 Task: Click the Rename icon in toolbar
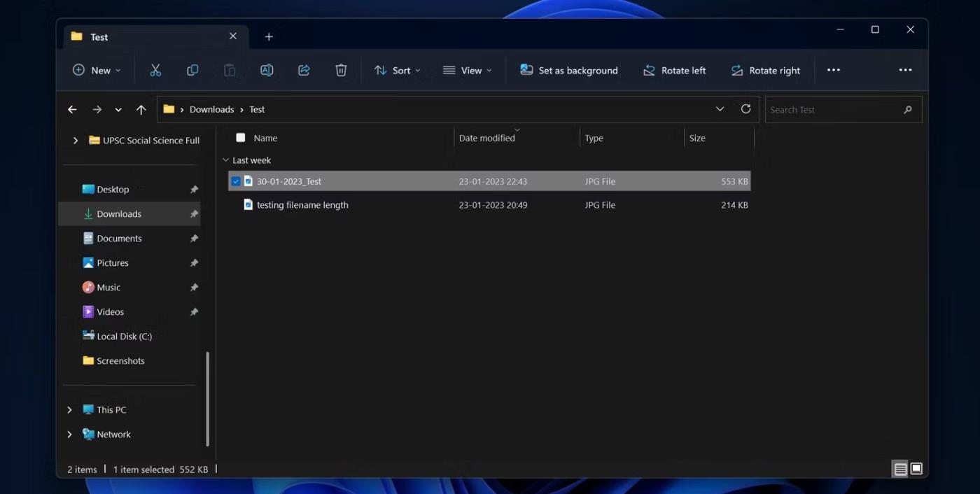[x=267, y=70]
